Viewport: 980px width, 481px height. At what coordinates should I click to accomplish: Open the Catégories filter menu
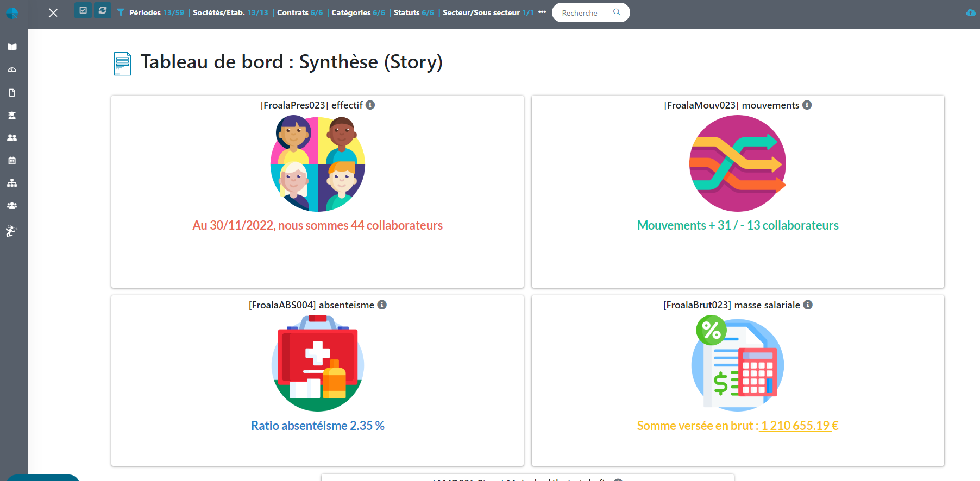(x=358, y=12)
